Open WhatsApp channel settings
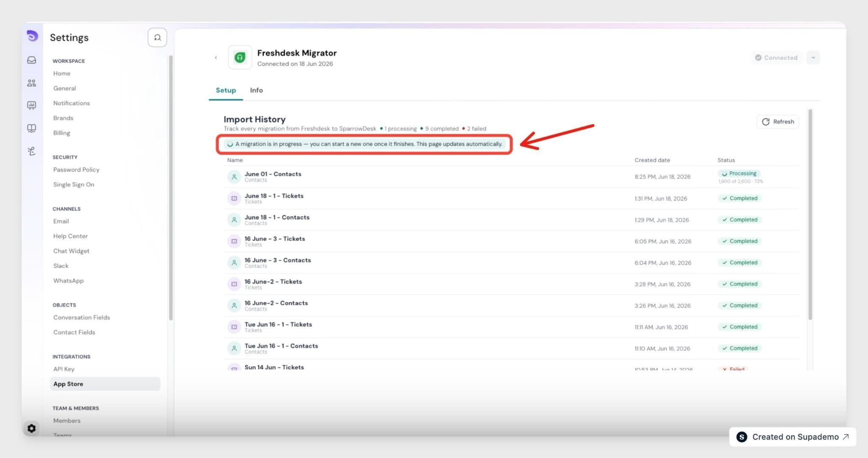The height and width of the screenshot is (458, 868). click(68, 281)
